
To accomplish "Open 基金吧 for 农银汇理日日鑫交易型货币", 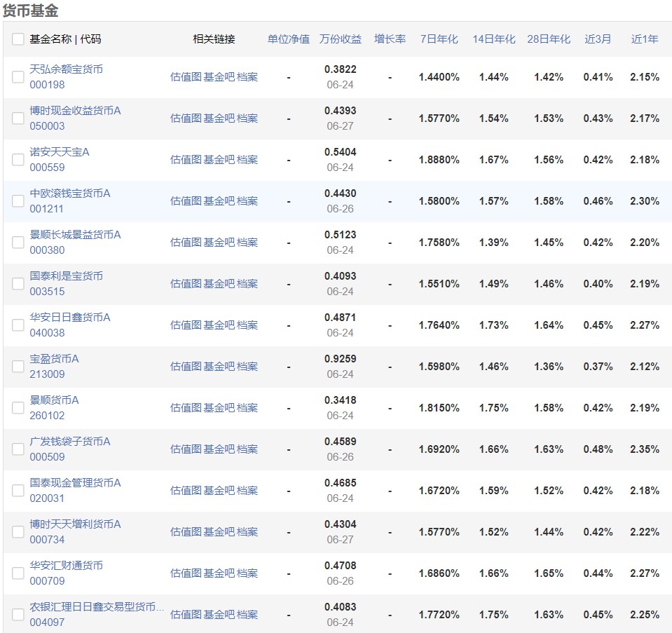I will coord(219,614).
